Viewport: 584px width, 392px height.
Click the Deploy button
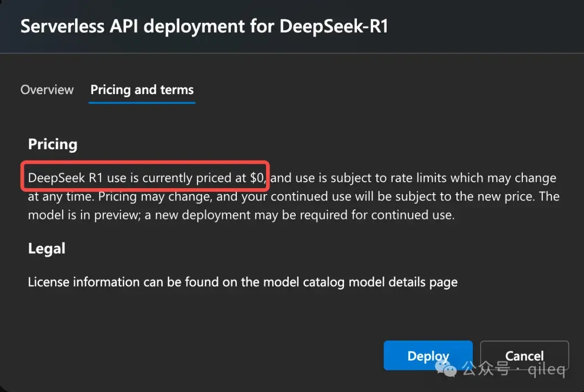[x=428, y=355]
